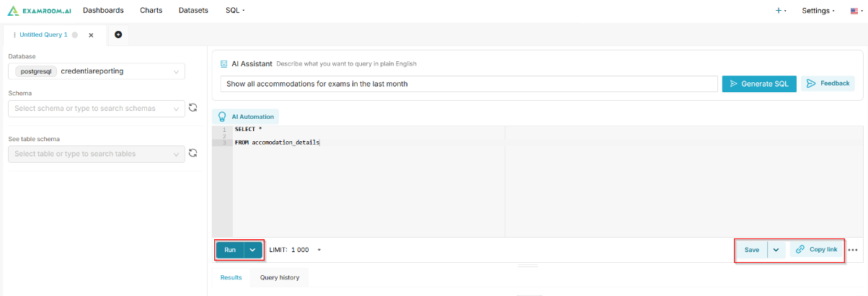Click the Generate SQL button

[758, 84]
